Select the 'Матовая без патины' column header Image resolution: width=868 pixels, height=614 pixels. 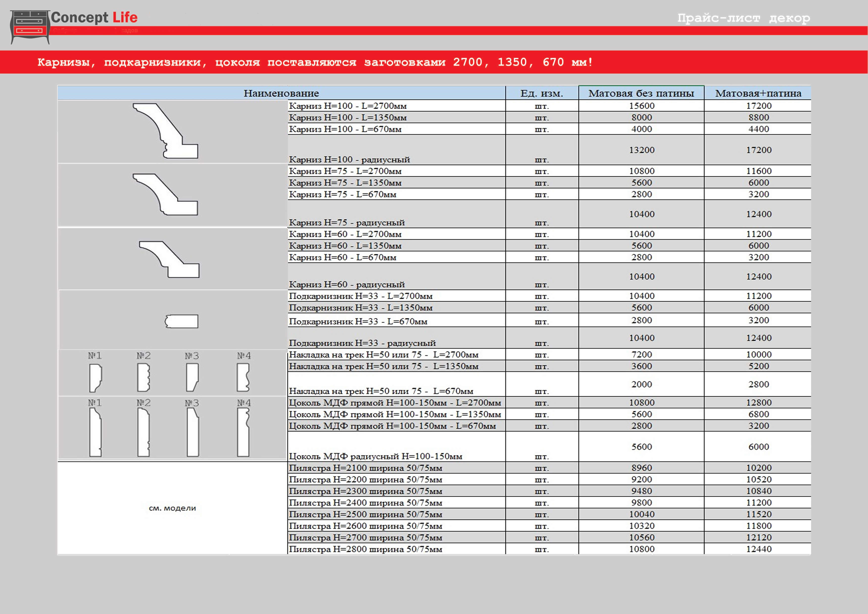641,93
